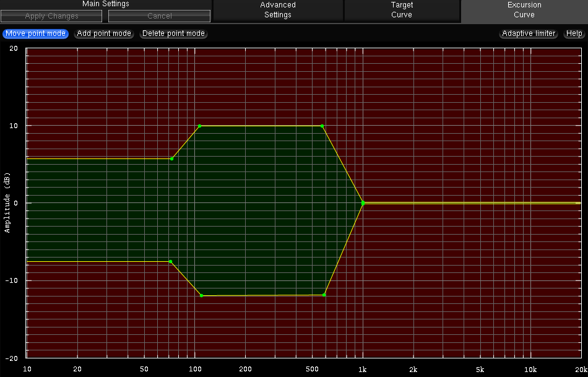Open the Help button
The height and width of the screenshot is (377, 588).
pos(574,33)
